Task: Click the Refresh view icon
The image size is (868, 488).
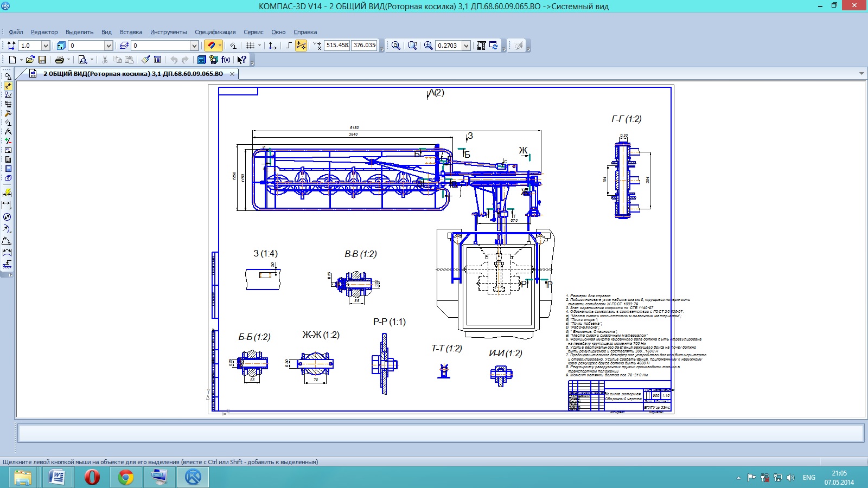Action: coord(494,46)
